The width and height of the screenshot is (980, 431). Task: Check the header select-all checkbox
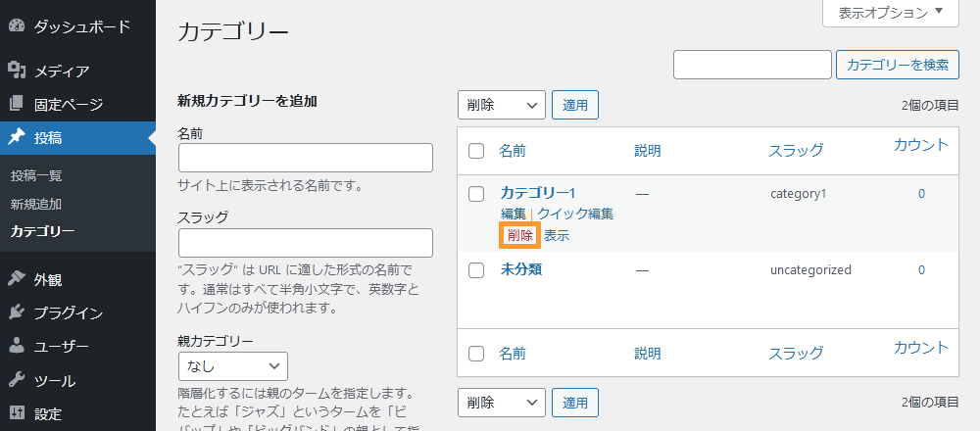(x=476, y=151)
